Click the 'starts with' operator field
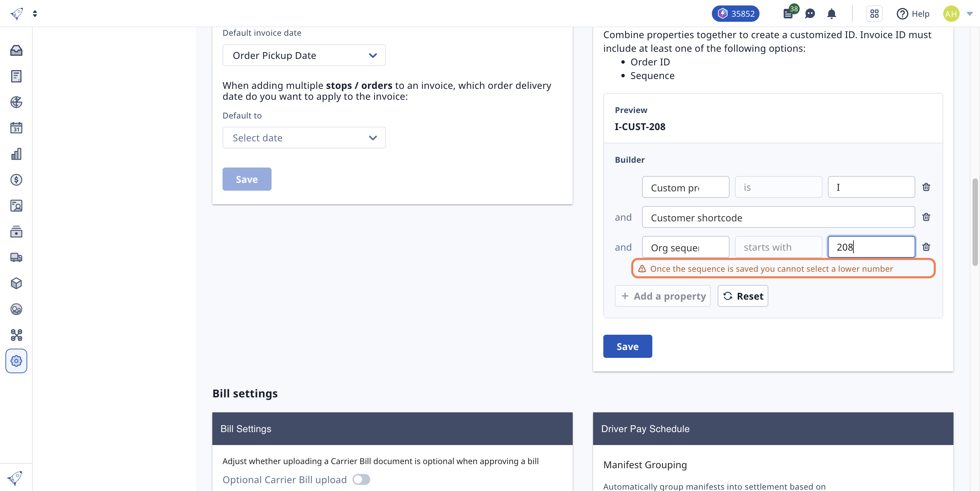The image size is (980, 491). click(x=778, y=248)
